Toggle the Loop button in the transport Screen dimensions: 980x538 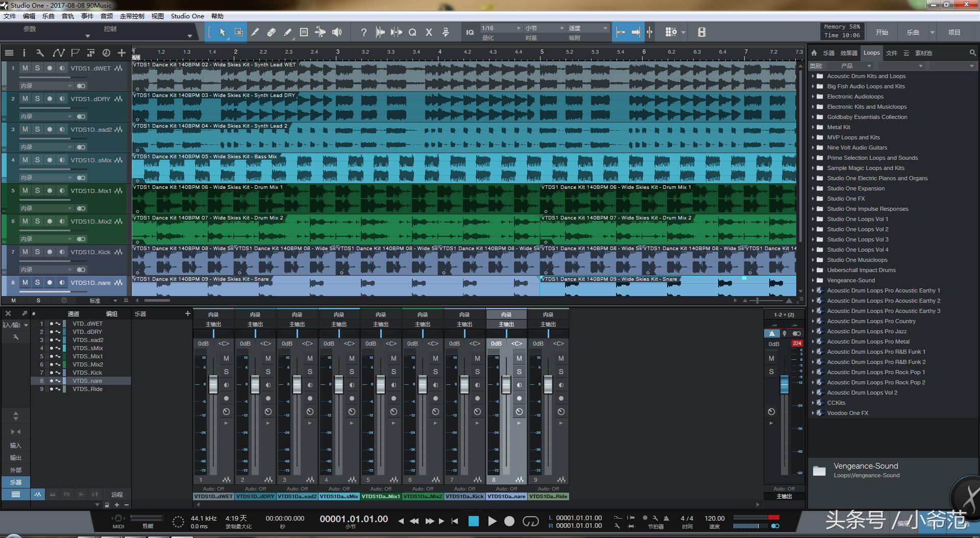point(531,521)
